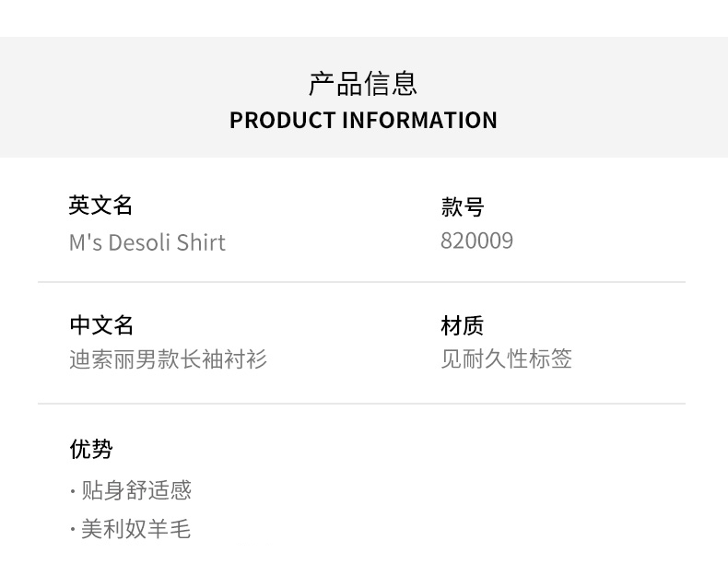This screenshot has width=728, height=576.
Task: Click the 美利奴羊毛 advantage item
Action: pos(135,529)
